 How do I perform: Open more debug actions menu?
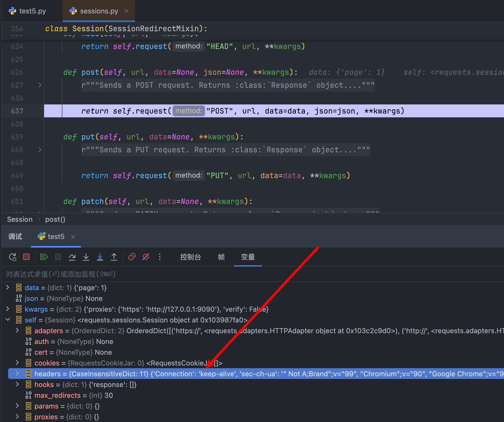coord(160,257)
